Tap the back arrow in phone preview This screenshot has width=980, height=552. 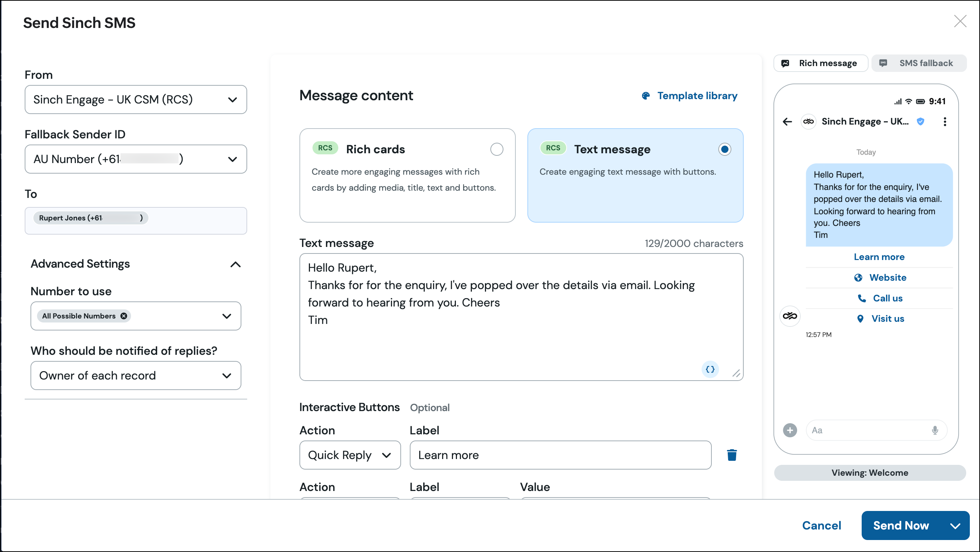[x=787, y=122]
